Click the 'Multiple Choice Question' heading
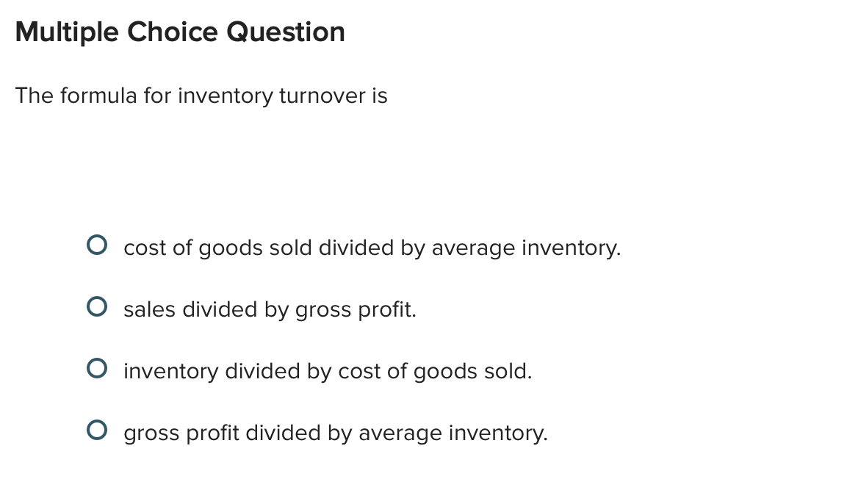This screenshot has width=858, height=504. (179, 32)
